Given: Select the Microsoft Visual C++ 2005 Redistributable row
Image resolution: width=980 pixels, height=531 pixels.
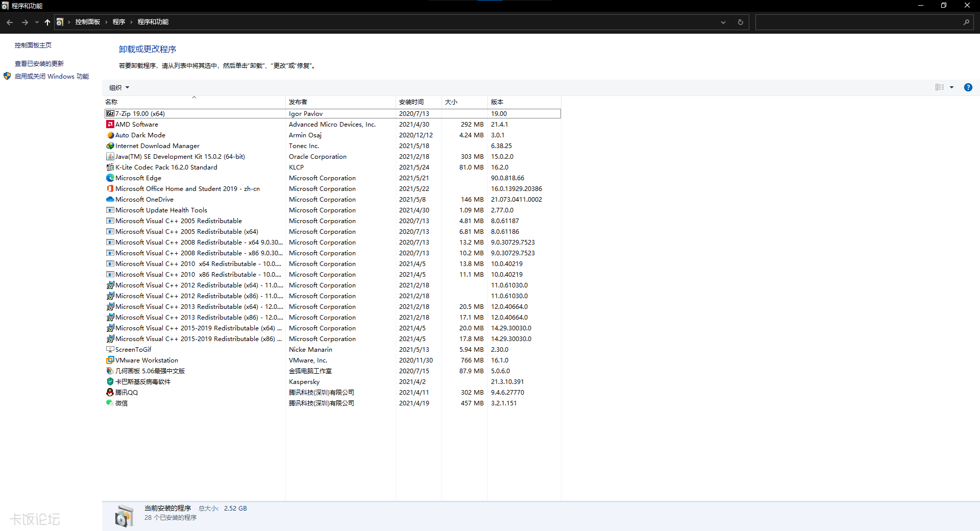Looking at the screenshot, I should click(333, 221).
